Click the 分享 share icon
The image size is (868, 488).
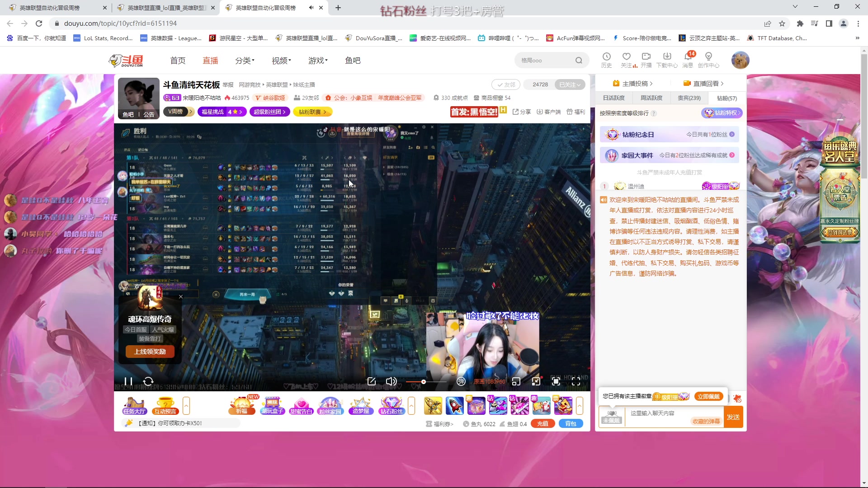[x=521, y=112]
